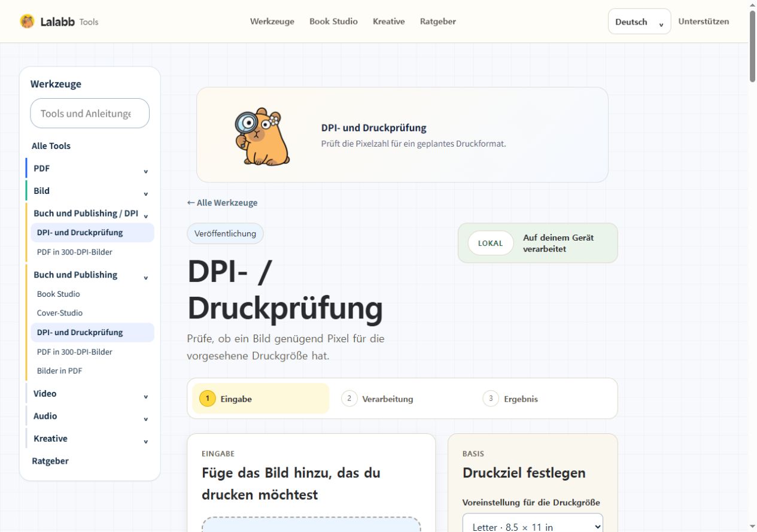Image resolution: width=757 pixels, height=532 pixels.
Task: Open the Deutsch language dropdown
Action: click(x=639, y=22)
